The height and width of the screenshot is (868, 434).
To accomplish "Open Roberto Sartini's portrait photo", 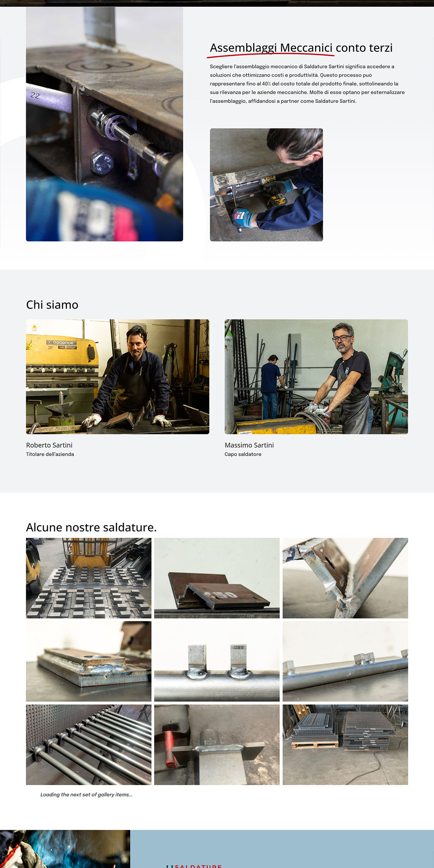I will [118, 377].
